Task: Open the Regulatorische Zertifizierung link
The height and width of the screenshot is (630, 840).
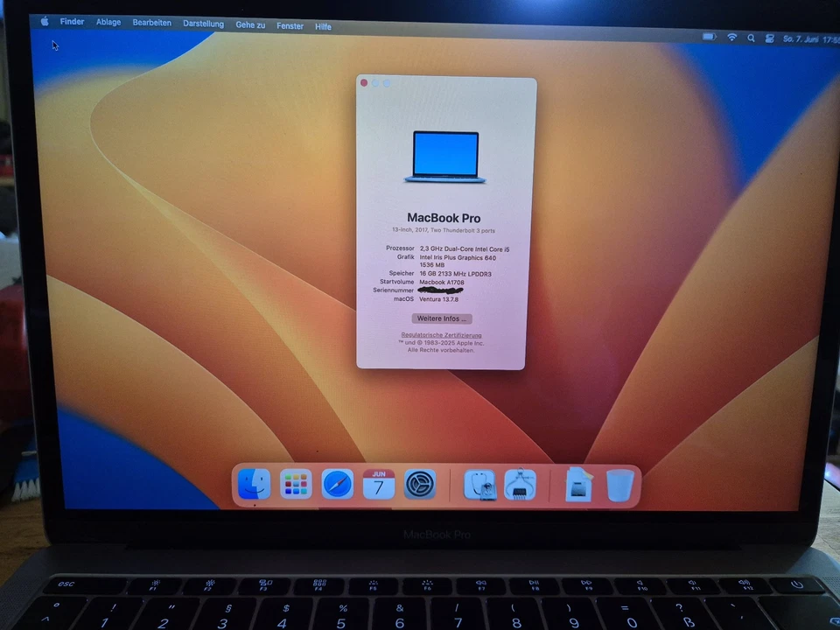Action: click(441, 335)
